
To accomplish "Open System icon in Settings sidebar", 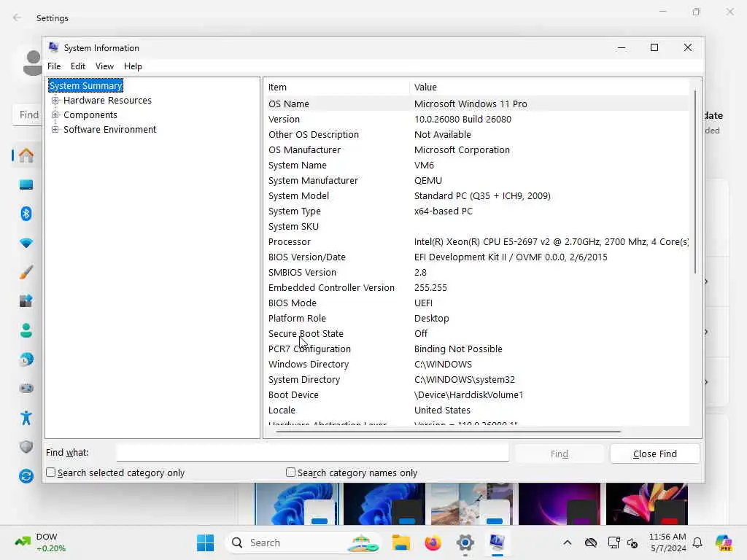I will pyautogui.click(x=26, y=184).
